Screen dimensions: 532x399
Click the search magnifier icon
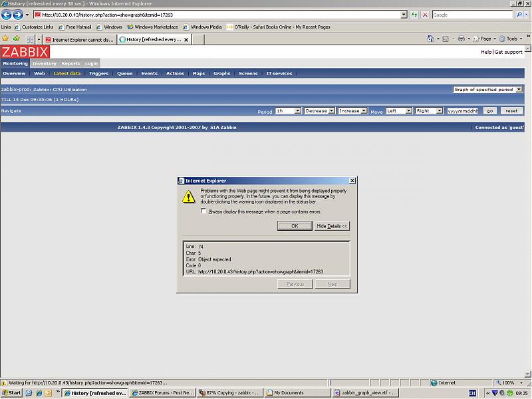(x=519, y=15)
